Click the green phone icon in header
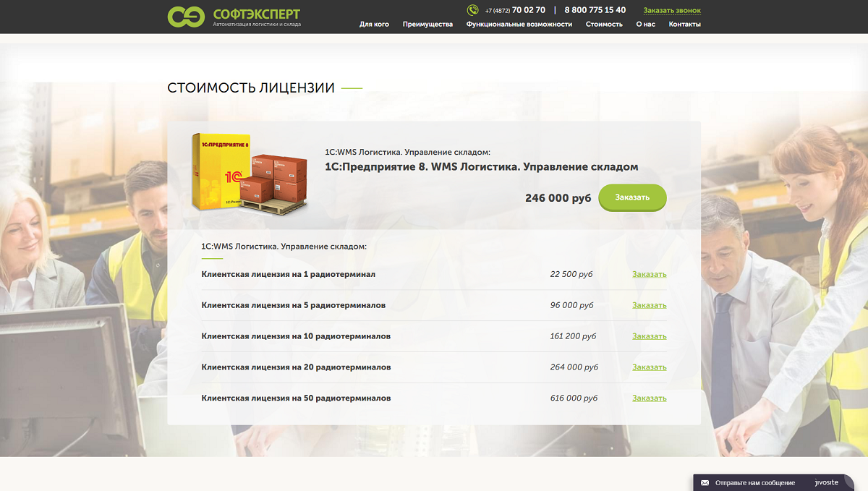 click(x=472, y=10)
